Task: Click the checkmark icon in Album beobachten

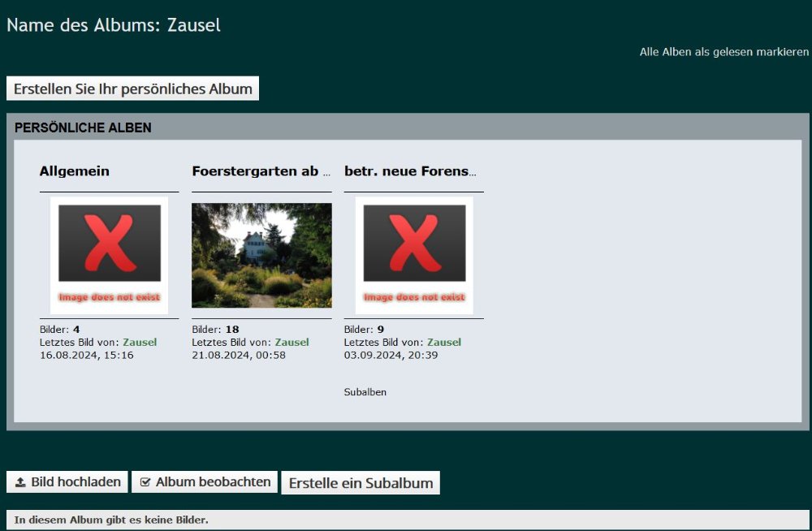Action: [x=145, y=482]
